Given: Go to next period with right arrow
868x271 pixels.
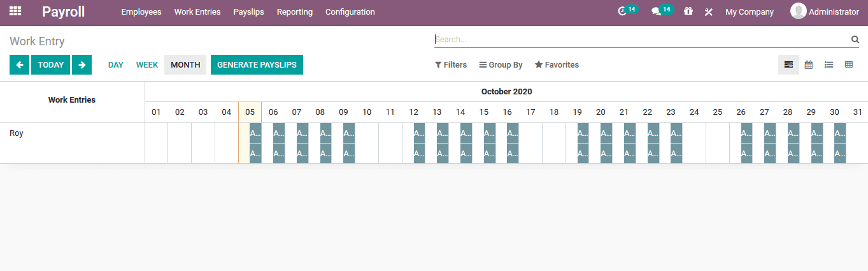Looking at the screenshot, I should click(82, 64).
